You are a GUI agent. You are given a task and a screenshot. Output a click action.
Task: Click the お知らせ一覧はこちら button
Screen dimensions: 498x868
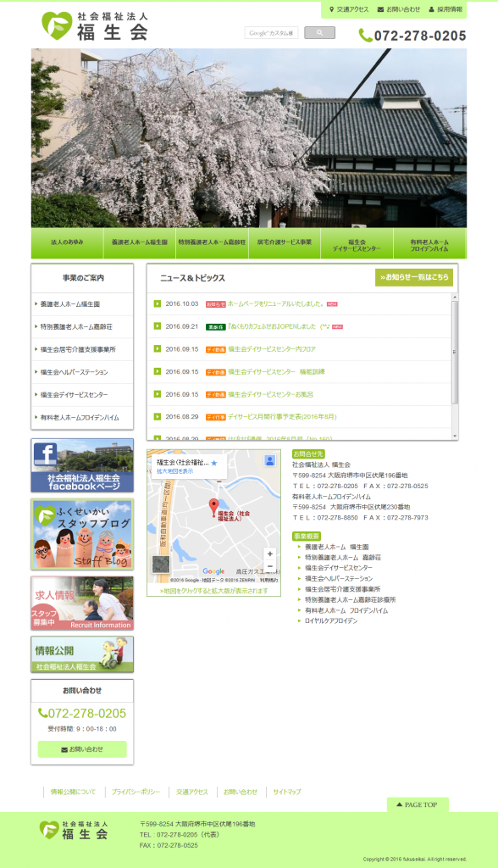(414, 277)
